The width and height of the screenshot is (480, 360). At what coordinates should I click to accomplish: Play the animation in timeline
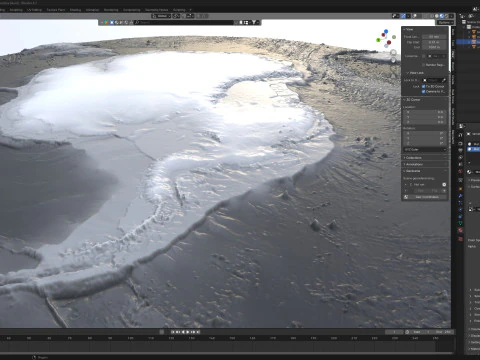pos(187,332)
